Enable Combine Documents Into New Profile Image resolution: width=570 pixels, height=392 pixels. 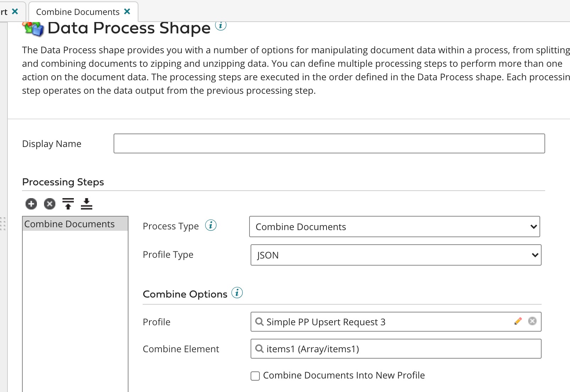255,376
